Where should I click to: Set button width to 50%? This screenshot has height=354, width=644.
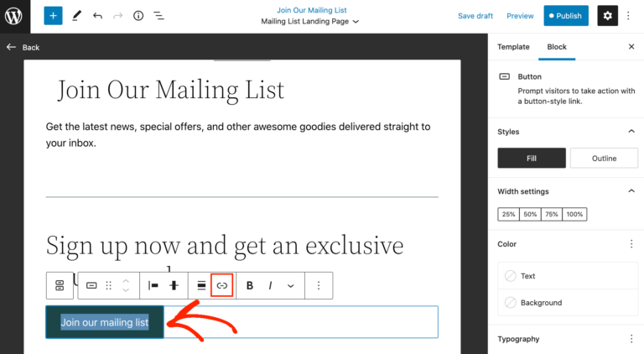[530, 215]
